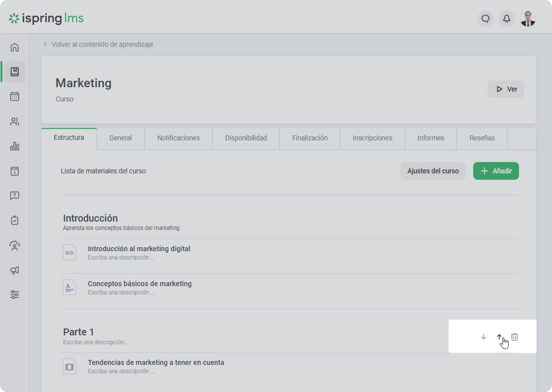Delete the Parte 1 section with trash icon

(x=514, y=337)
